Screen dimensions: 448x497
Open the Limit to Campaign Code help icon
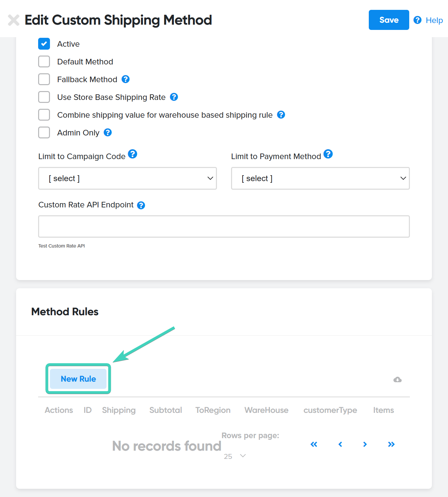pos(132,154)
